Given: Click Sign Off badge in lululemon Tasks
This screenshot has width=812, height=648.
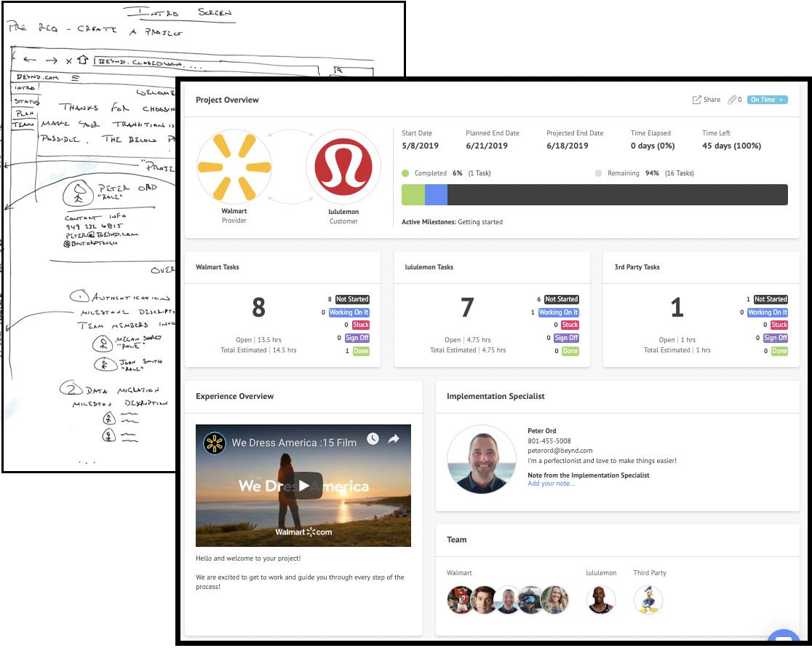Looking at the screenshot, I should (566, 338).
